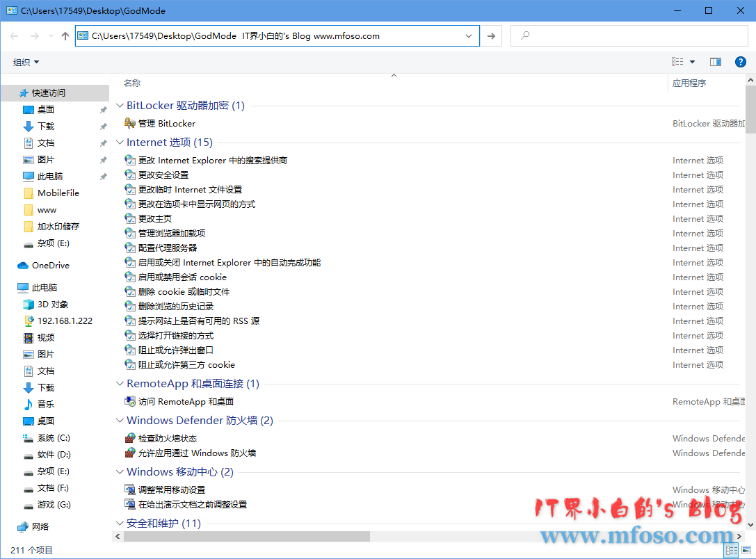Open drive 软件 (D:)
Viewport: 756px width, 559px height.
[54, 455]
